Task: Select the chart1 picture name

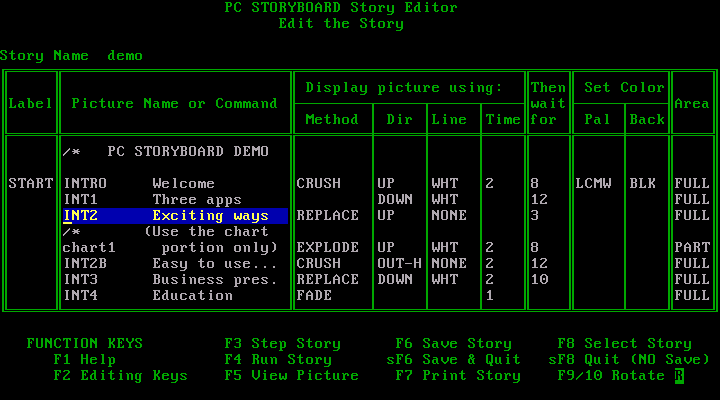Action: click(89, 248)
